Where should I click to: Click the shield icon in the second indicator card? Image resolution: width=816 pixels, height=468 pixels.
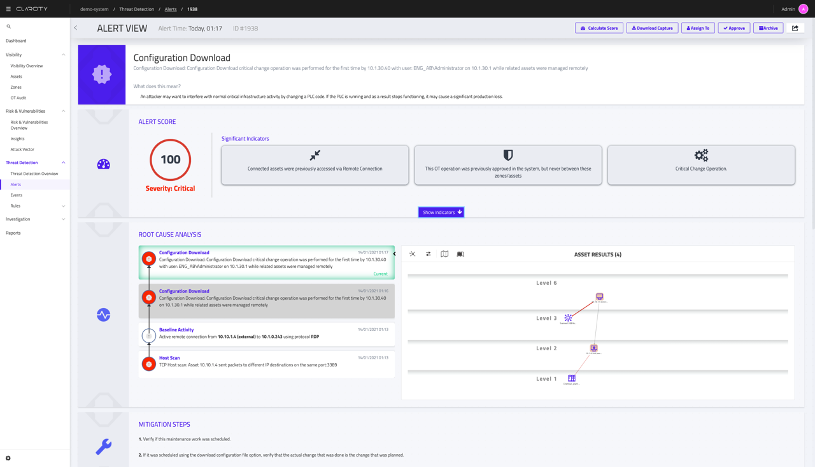(508, 155)
